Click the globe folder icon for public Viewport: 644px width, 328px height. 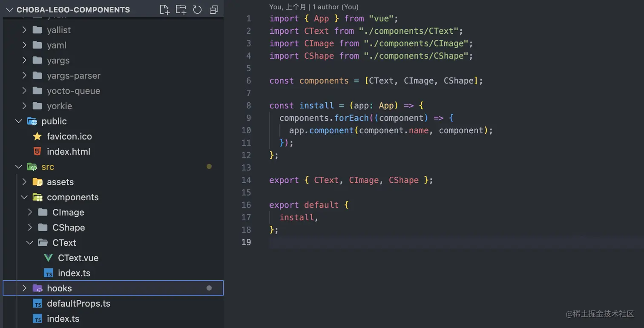click(32, 121)
